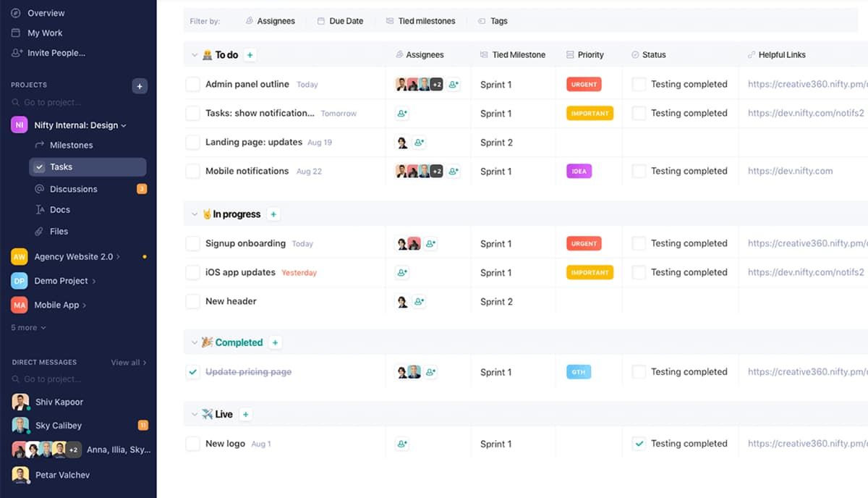Open the Tags filter icon
868x498 pixels.
click(x=481, y=20)
